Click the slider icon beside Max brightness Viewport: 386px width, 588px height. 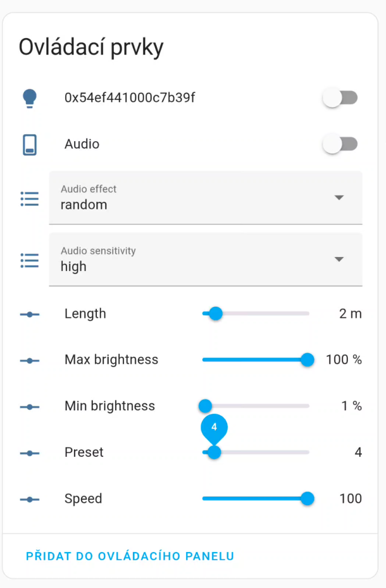pos(29,361)
